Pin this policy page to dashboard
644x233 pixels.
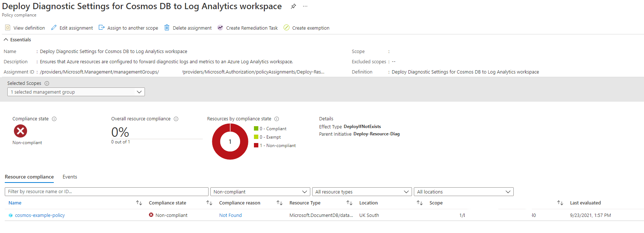click(x=293, y=6)
